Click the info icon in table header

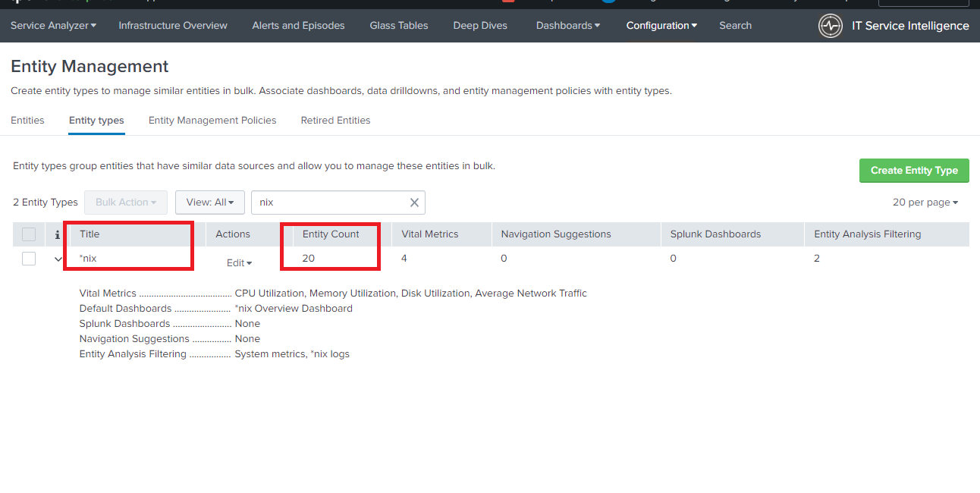(x=58, y=235)
